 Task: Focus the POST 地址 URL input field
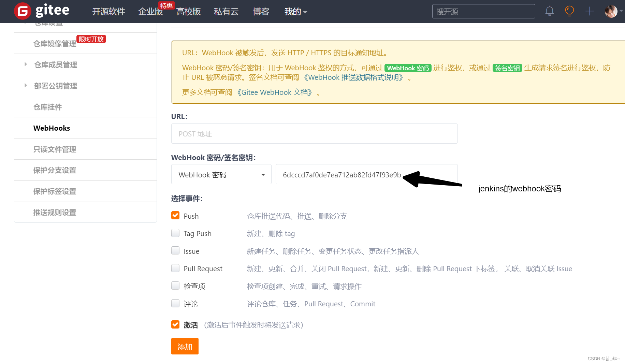click(x=315, y=134)
